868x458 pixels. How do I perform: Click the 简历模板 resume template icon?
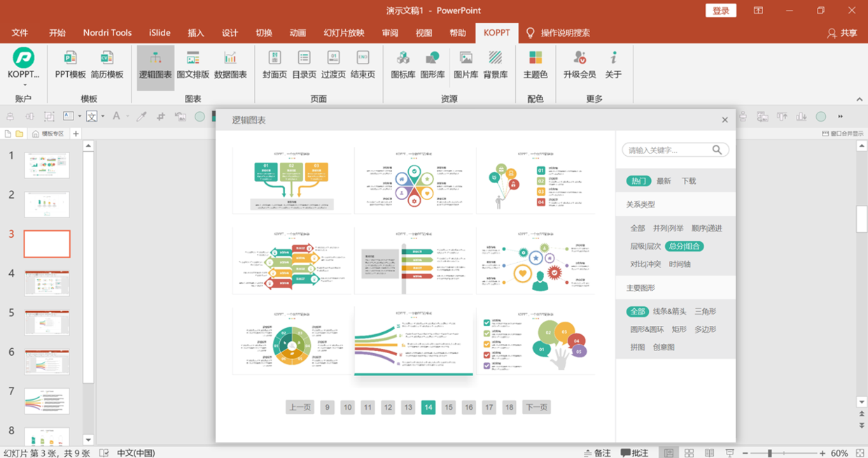[106, 64]
